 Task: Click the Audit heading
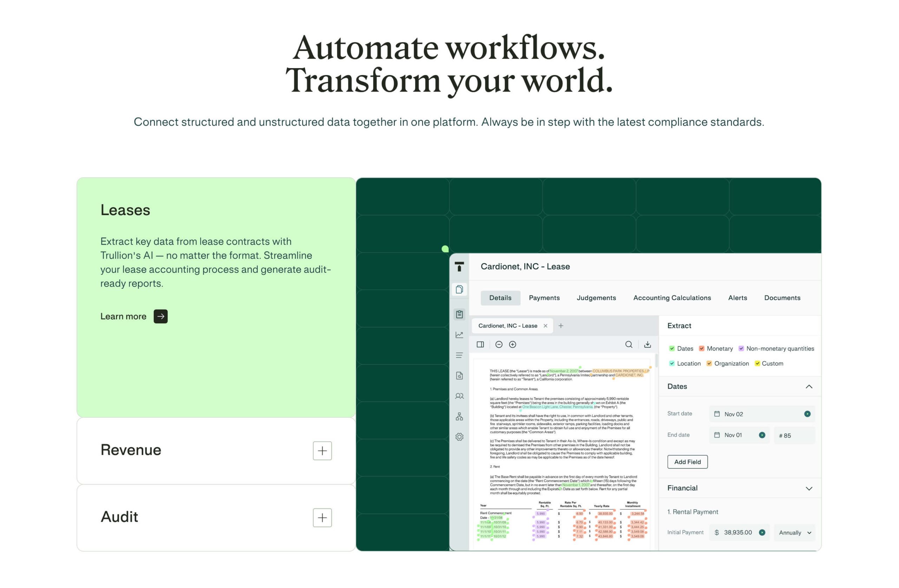point(119,517)
